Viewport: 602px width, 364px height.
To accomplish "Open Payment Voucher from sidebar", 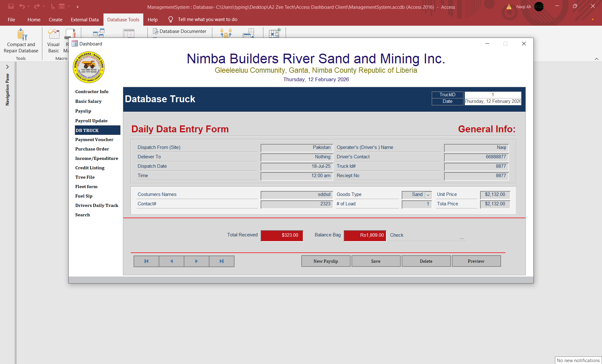I will coord(94,140).
